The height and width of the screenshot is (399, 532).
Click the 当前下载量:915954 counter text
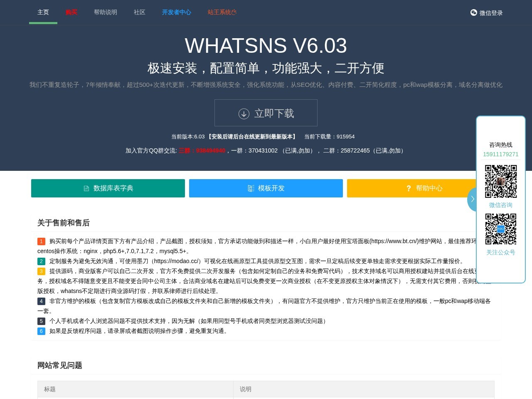[x=329, y=136]
